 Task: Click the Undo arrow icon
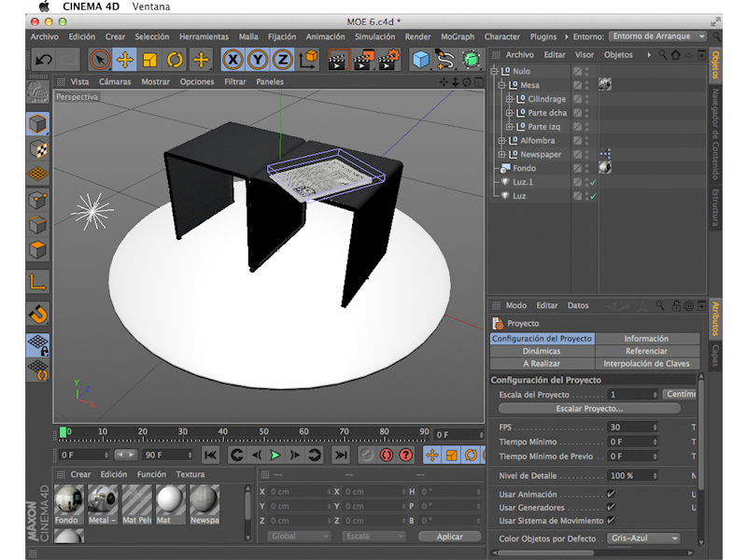tap(43, 60)
